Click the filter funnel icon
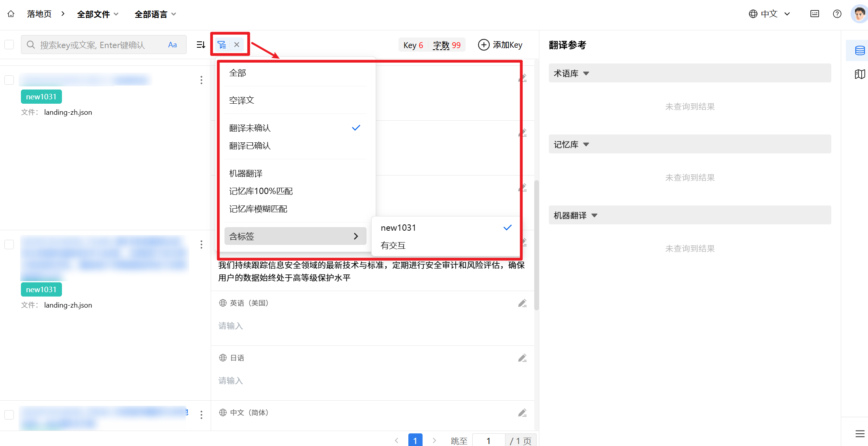 (x=222, y=45)
